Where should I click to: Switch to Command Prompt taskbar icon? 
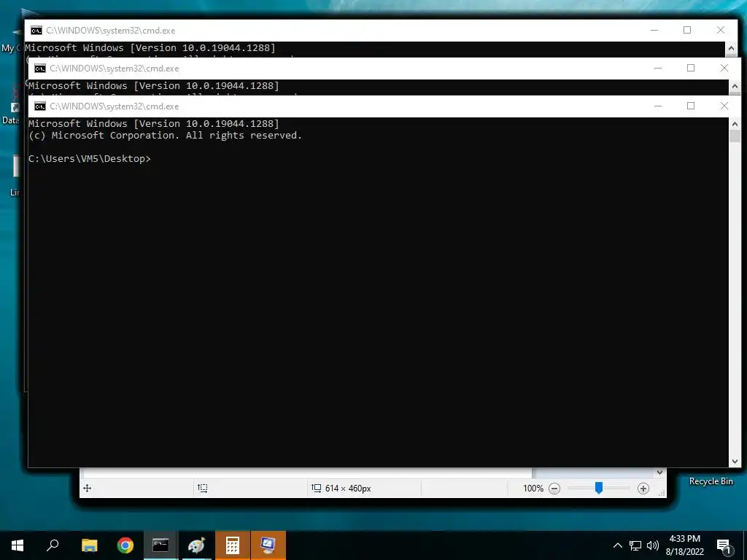pyautogui.click(x=160, y=545)
